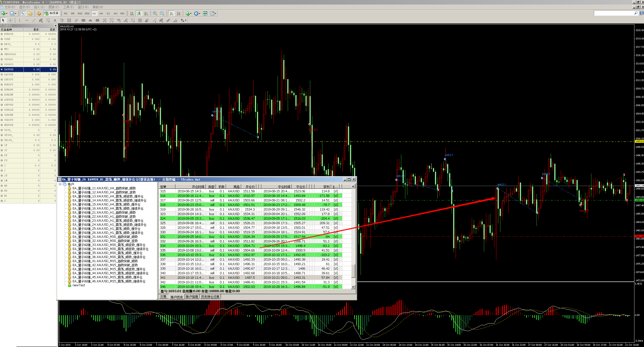The width and height of the screenshot is (644, 347).
Task: Select the text label tool (A)
Action: [55, 20]
